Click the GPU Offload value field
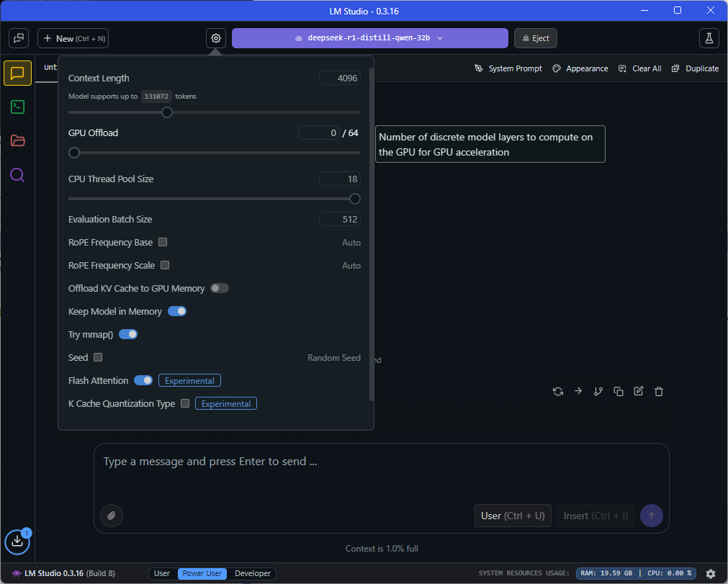This screenshot has height=584, width=728. [319, 132]
